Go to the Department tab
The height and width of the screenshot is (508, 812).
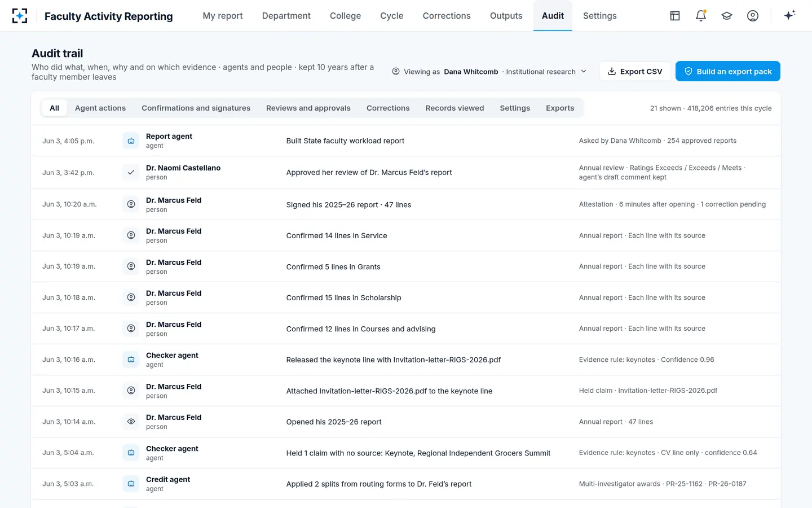[286, 16]
